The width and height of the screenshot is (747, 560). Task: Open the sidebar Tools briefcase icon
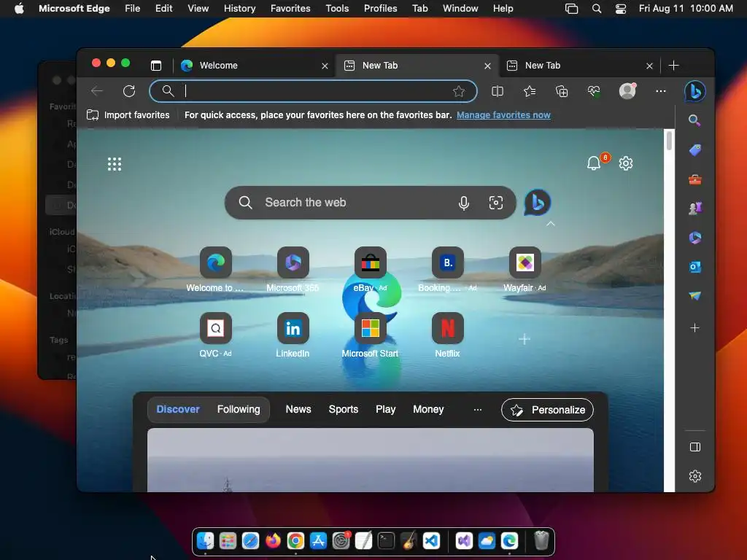(x=694, y=179)
